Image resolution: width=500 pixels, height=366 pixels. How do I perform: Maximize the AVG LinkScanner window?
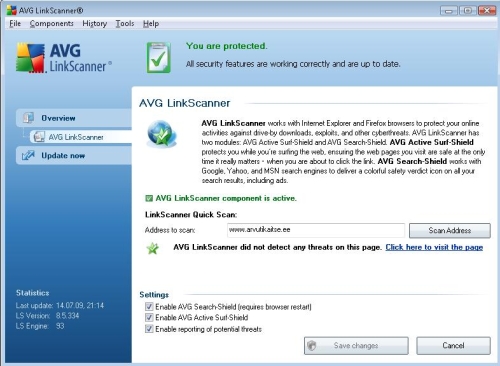tap(468, 11)
